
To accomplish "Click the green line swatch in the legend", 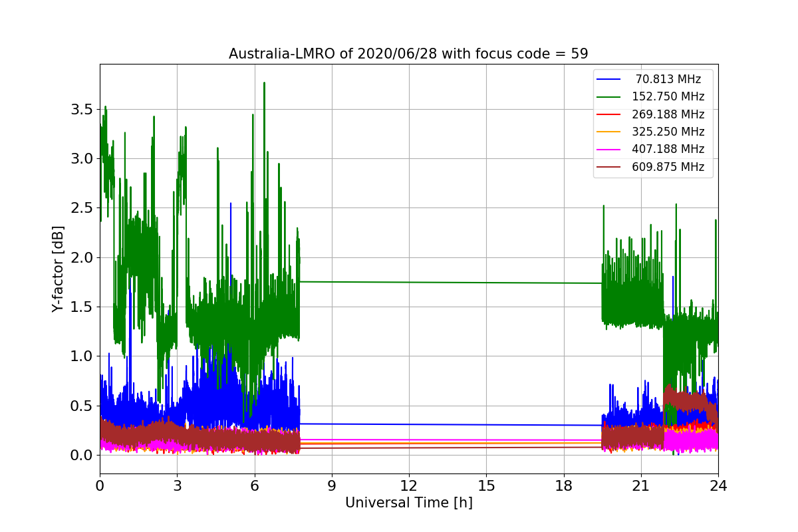I will 609,97.
